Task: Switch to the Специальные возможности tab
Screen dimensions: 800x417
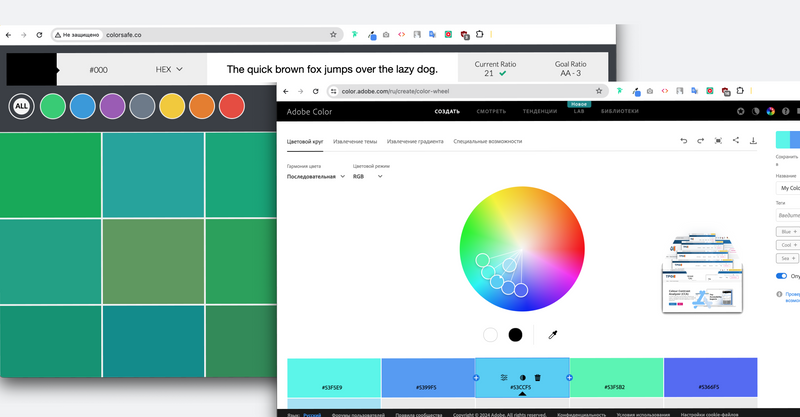Action: (488, 141)
